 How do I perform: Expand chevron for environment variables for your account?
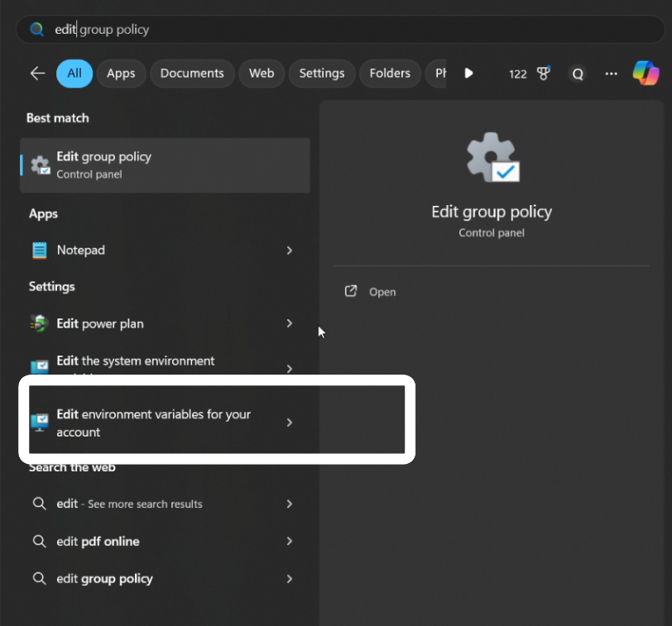[289, 423]
